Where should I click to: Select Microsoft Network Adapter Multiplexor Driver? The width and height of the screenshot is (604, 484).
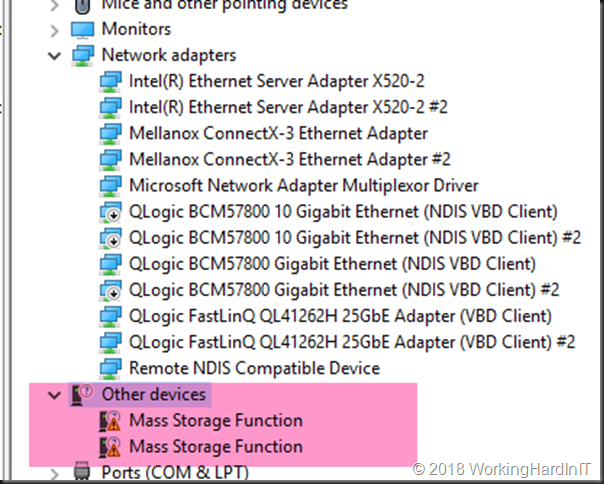tap(304, 186)
